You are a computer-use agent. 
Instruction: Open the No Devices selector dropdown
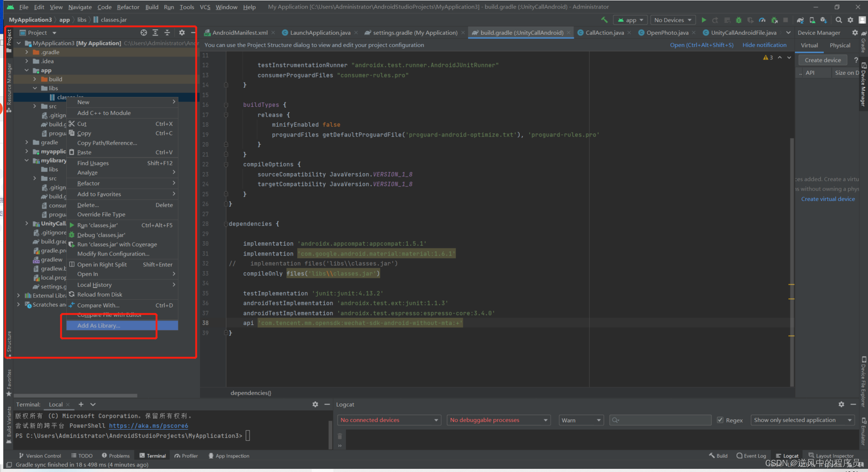pos(673,20)
